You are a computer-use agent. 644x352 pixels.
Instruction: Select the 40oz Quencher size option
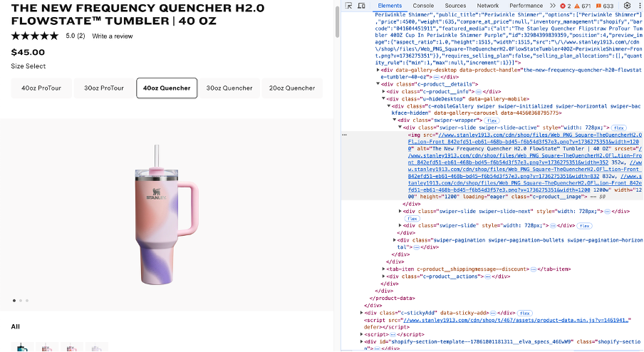point(167,88)
